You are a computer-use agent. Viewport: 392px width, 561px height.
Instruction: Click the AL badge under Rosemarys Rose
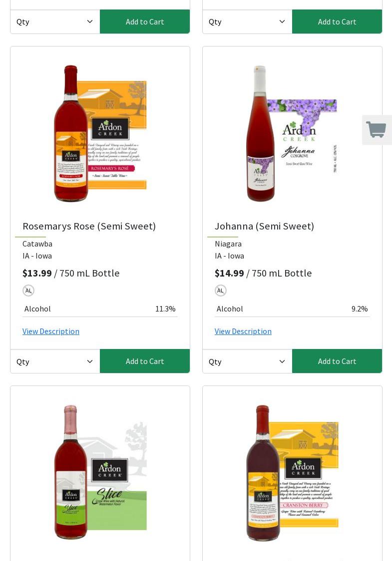pyautogui.click(x=28, y=290)
